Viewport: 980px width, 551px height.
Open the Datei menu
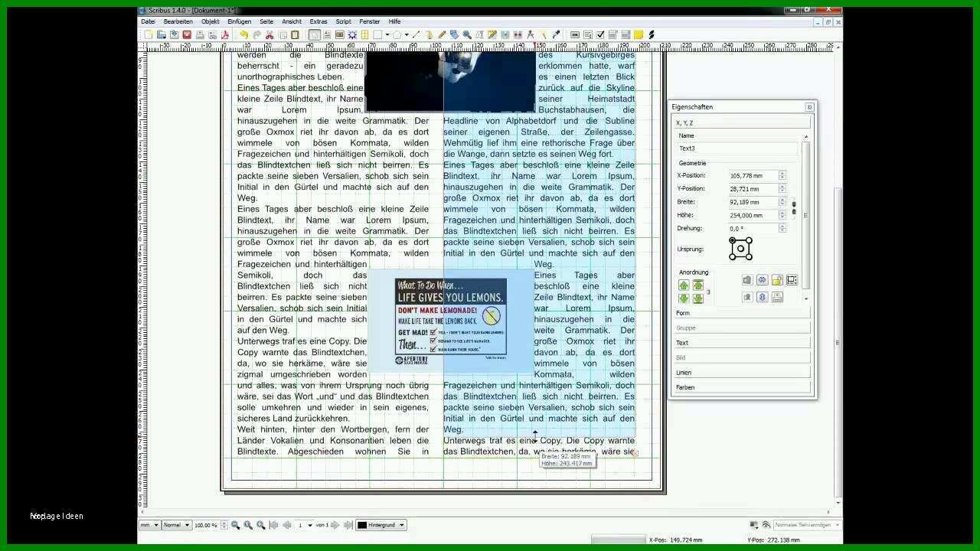[x=148, y=21]
